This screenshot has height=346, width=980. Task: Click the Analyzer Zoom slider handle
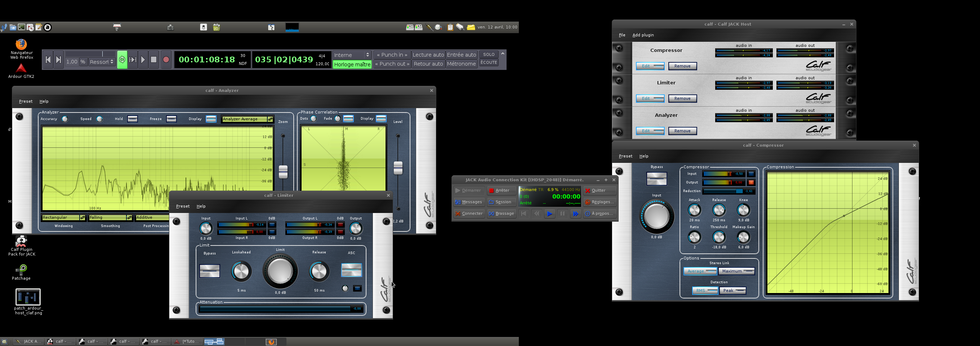point(283,172)
